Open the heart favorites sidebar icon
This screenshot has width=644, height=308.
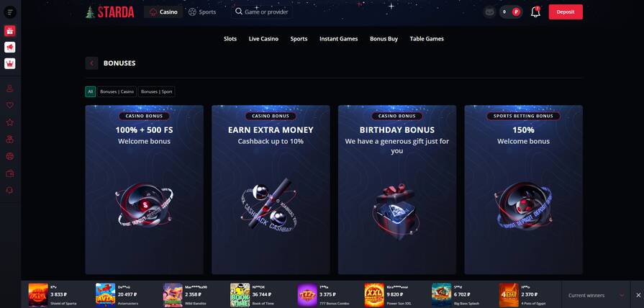point(10,105)
